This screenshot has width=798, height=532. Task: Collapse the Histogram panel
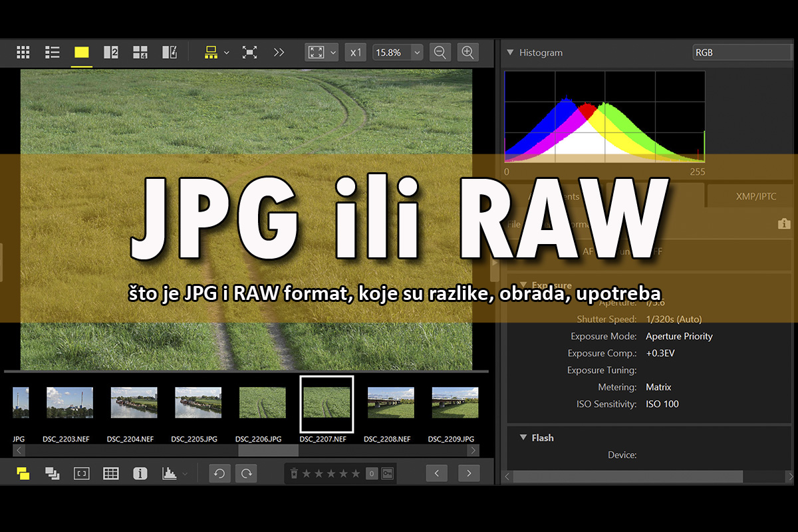coord(510,53)
